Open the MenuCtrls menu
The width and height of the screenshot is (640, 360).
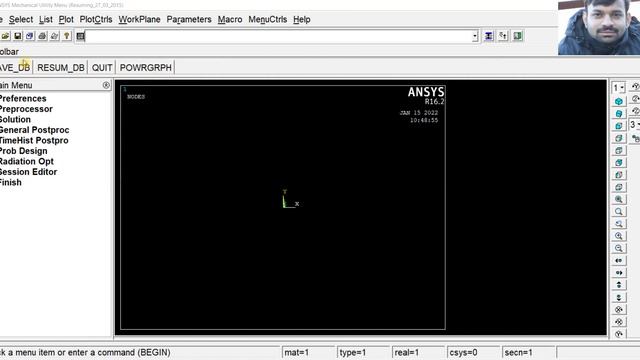point(268,20)
